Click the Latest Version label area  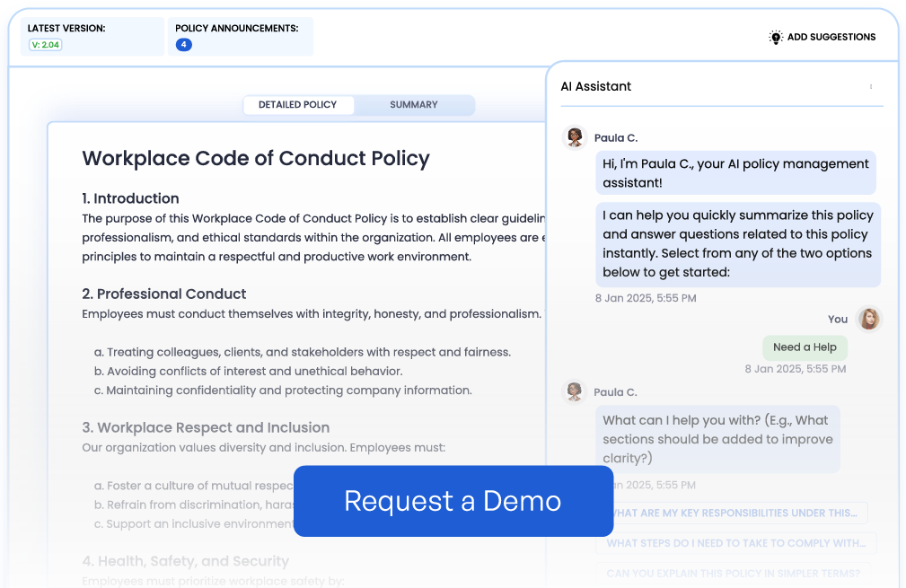tap(66, 28)
